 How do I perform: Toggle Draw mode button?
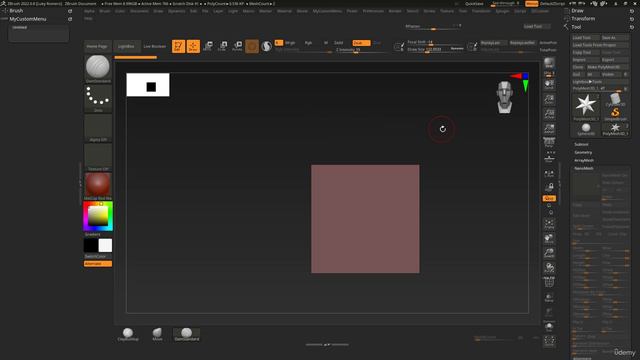click(x=193, y=46)
